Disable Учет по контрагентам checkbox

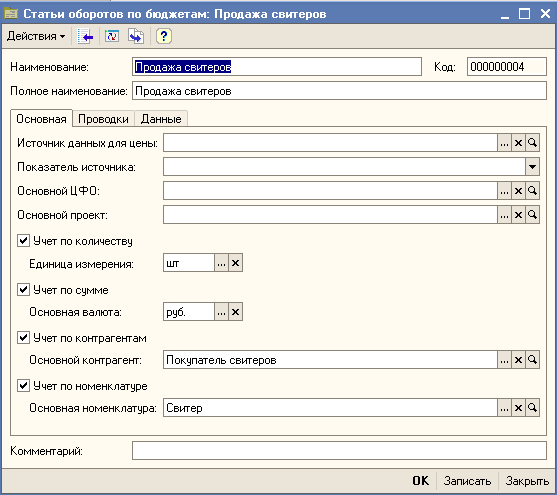[23, 337]
